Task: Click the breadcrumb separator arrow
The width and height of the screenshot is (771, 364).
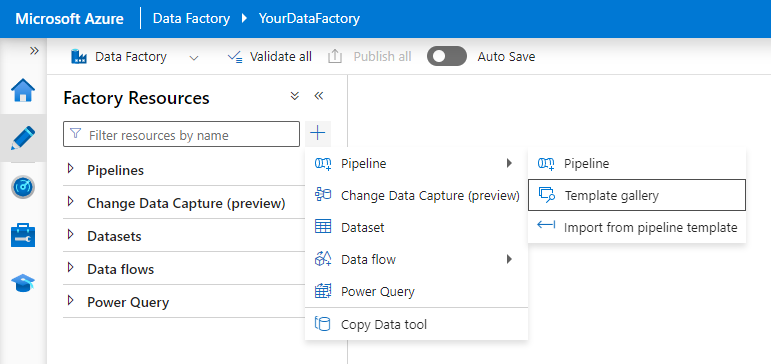Action: [x=244, y=19]
